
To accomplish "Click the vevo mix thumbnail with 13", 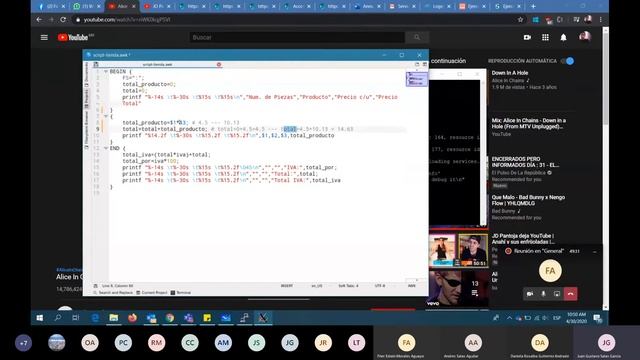I will pos(458,289).
